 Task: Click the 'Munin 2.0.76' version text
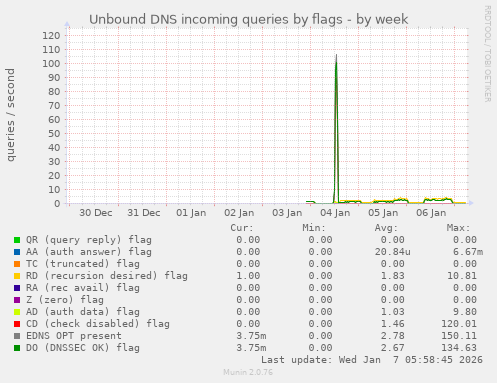[248, 372]
